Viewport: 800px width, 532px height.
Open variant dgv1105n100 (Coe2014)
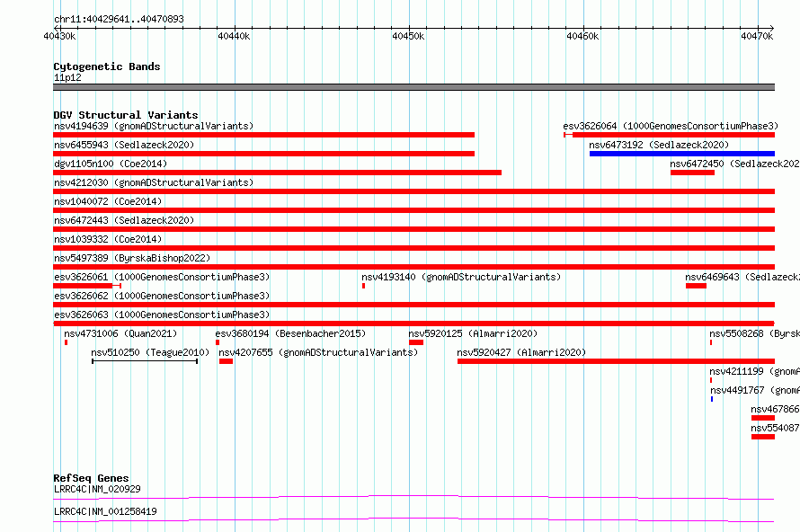[x=111, y=164]
